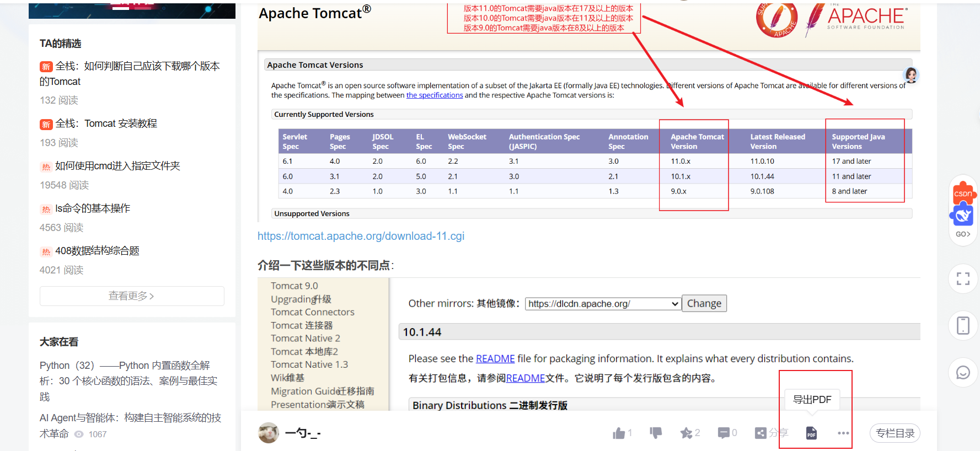Viewport: 980px width, 451px height.
Task: Click the CSDN AI assistant icon
Action: pos(962,203)
